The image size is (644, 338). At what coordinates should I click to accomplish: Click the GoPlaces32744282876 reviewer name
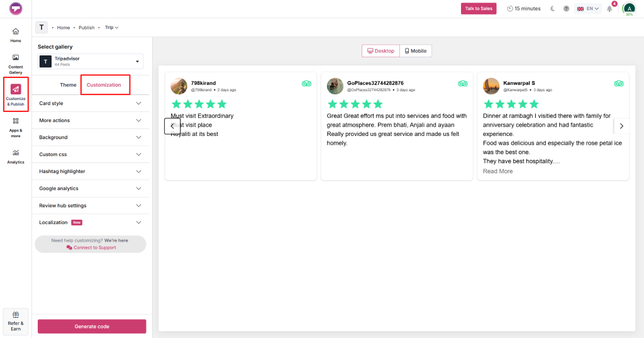coord(375,83)
